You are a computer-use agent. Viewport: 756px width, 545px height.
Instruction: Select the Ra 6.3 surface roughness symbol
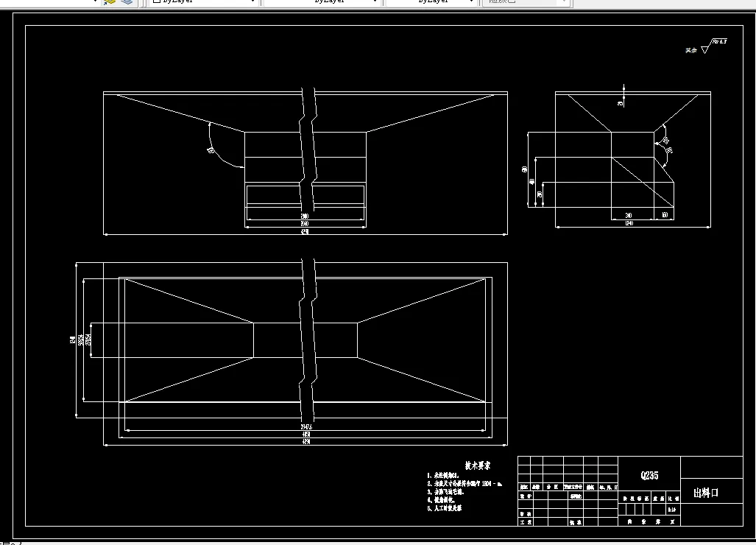(x=713, y=46)
